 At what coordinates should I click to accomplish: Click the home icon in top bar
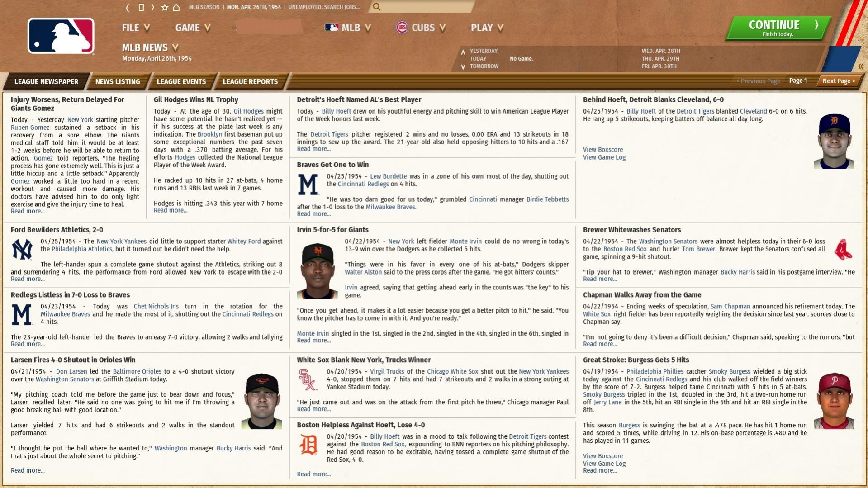pyautogui.click(x=176, y=7)
